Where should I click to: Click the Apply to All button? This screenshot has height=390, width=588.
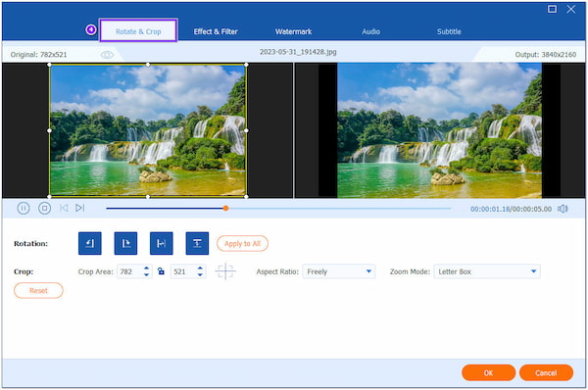point(242,244)
